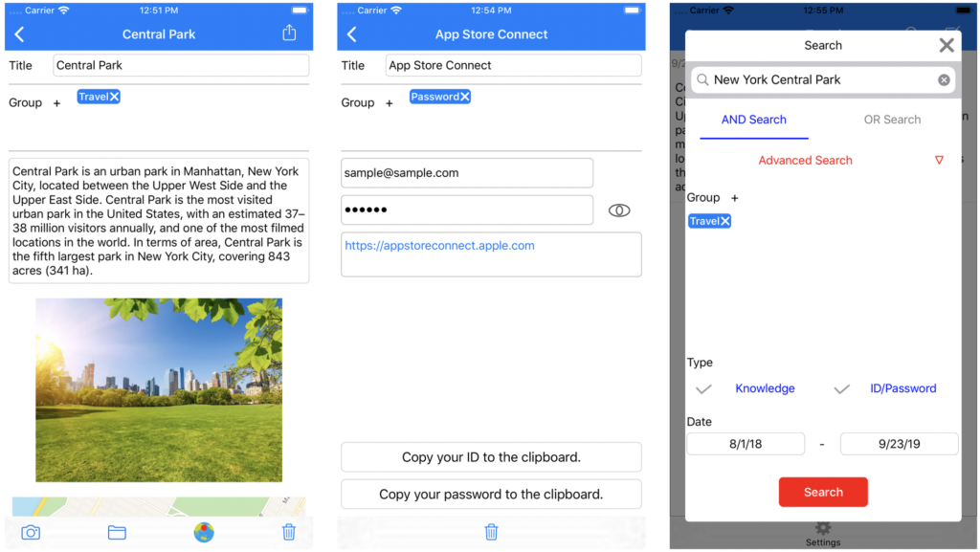Go back from the Central Park screen

pyautogui.click(x=20, y=34)
